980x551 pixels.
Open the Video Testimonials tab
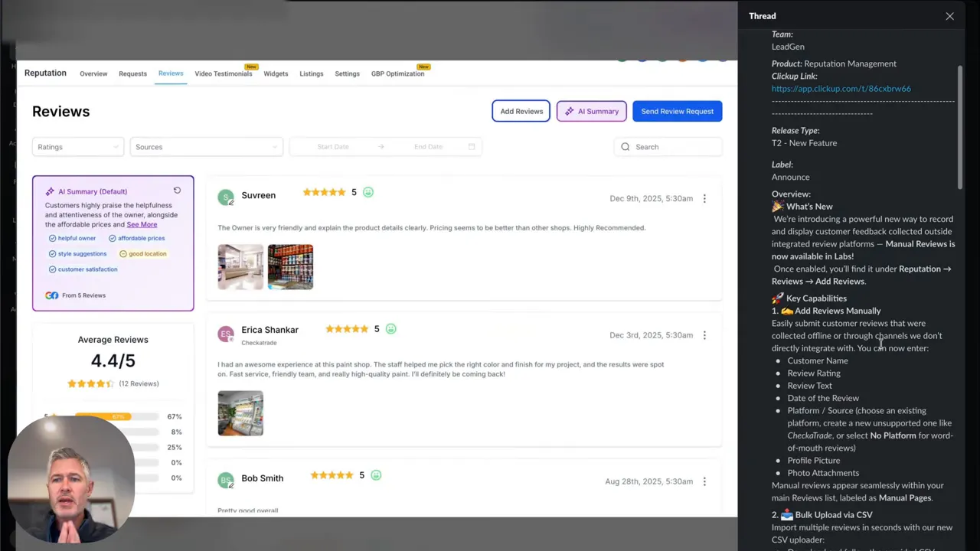click(x=224, y=74)
